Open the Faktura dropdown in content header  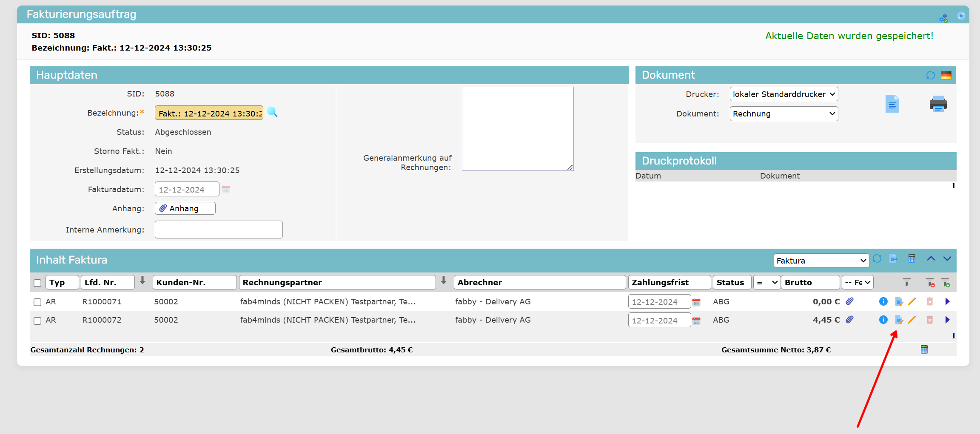(820, 261)
